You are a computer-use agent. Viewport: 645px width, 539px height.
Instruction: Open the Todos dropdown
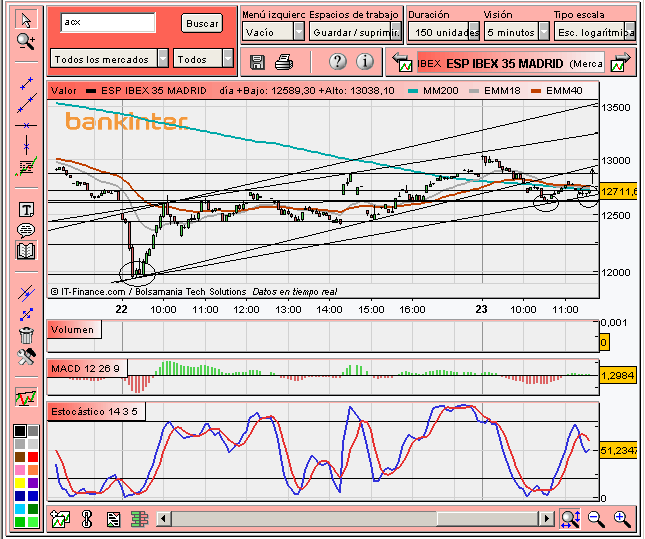pyautogui.click(x=204, y=59)
